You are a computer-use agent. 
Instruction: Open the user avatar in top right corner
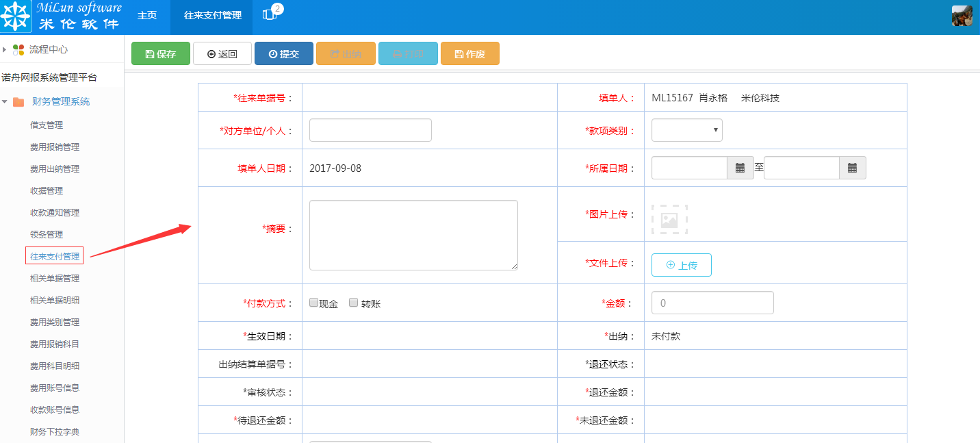click(x=962, y=14)
